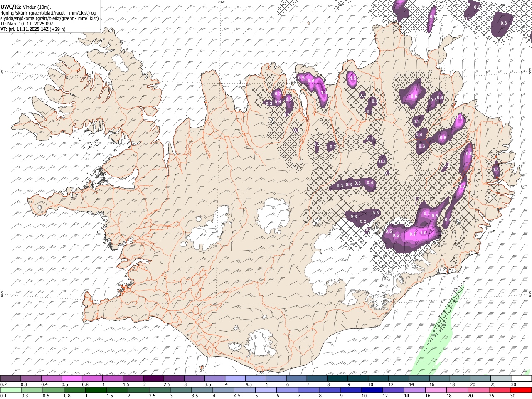This screenshot has width=532, height=399.
Task: Pick bottom-row legend swatch between 4.5 and 5
Action: tap(244, 390)
